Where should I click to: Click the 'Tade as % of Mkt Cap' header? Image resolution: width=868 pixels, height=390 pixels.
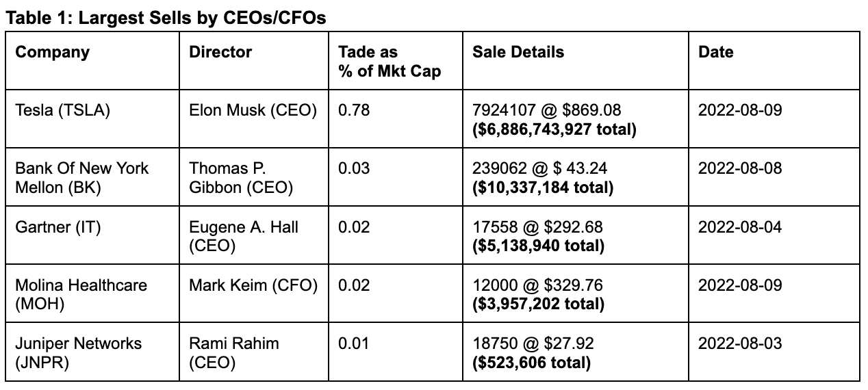(396, 60)
